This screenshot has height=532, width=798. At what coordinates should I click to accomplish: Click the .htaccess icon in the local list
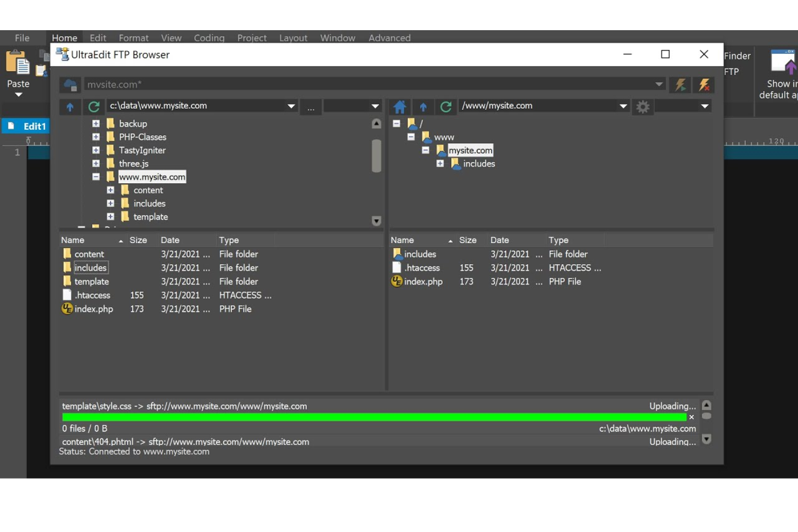click(67, 295)
